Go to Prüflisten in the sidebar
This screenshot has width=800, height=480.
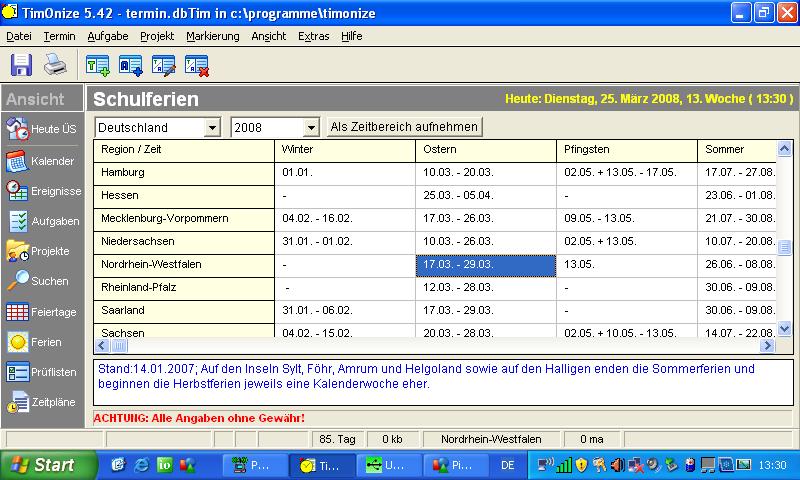41,372
